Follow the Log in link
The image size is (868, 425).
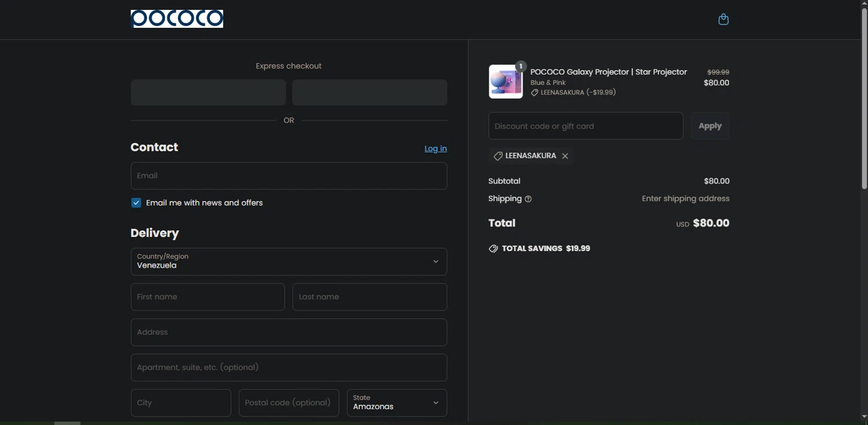pos(436,148)
